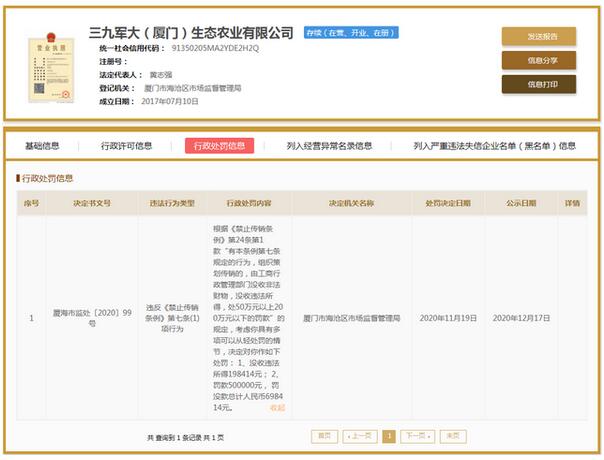Go to 列入严重违法失信企业名单（黑名单）信息 tab
The image size is (604, 460).
click(x=494, y=145)
